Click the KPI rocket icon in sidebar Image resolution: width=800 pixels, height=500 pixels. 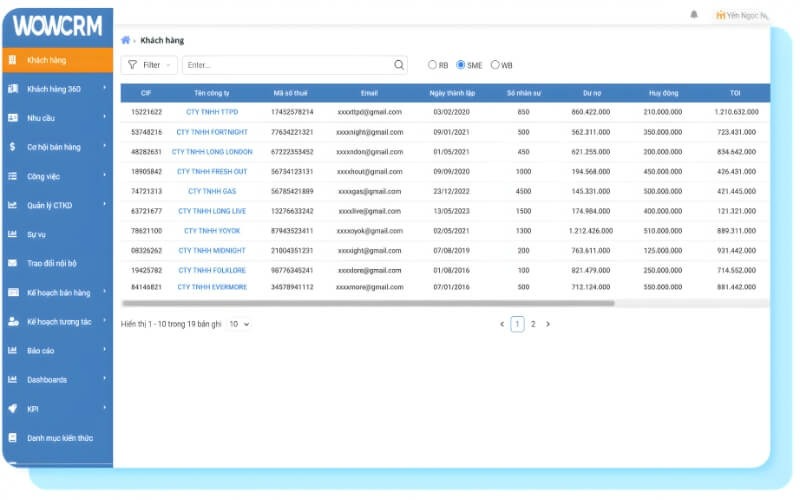[x=12, y=409]
